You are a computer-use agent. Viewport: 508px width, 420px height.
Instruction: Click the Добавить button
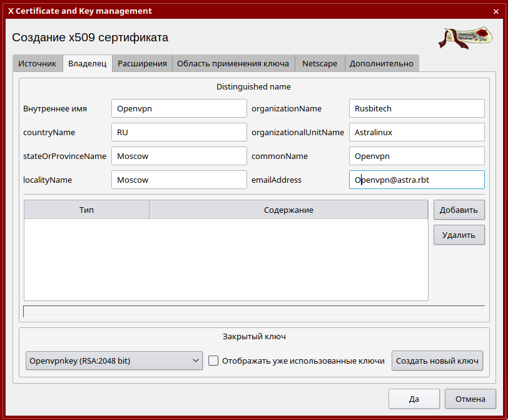tap(459, 210)
